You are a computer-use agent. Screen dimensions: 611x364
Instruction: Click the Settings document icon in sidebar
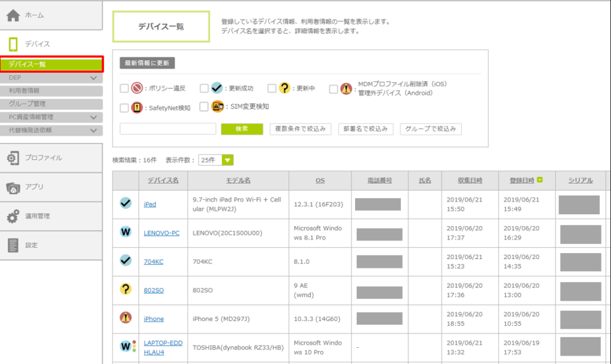pos(13,245)
